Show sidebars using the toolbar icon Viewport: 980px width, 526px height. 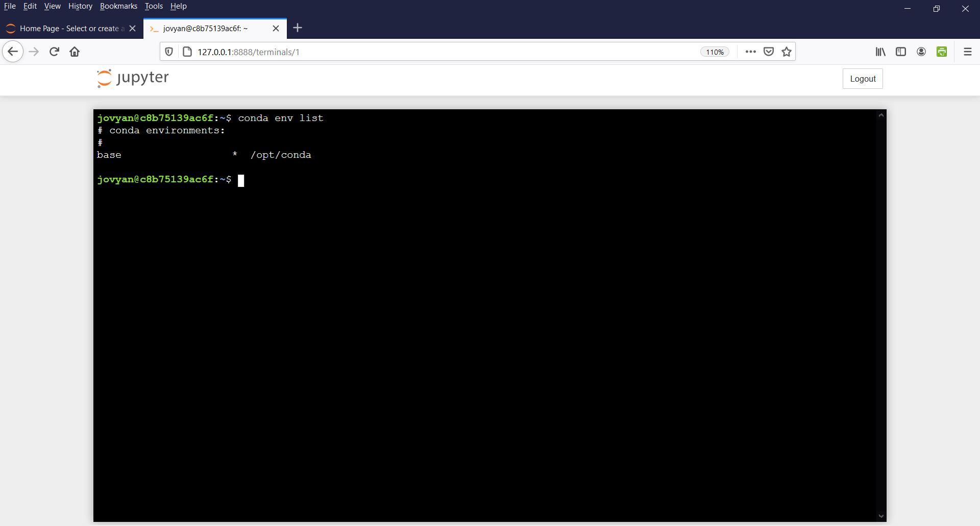[x=901, y=52]
